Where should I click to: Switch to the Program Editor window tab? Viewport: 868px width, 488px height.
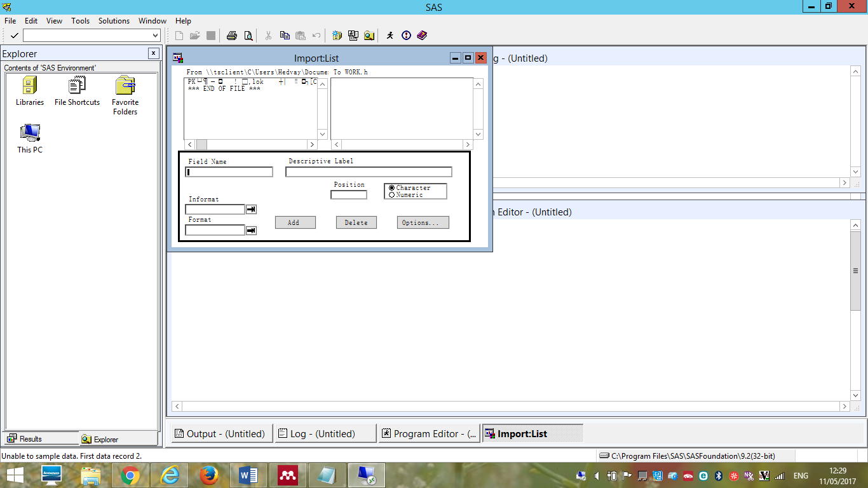coord(429,433)
